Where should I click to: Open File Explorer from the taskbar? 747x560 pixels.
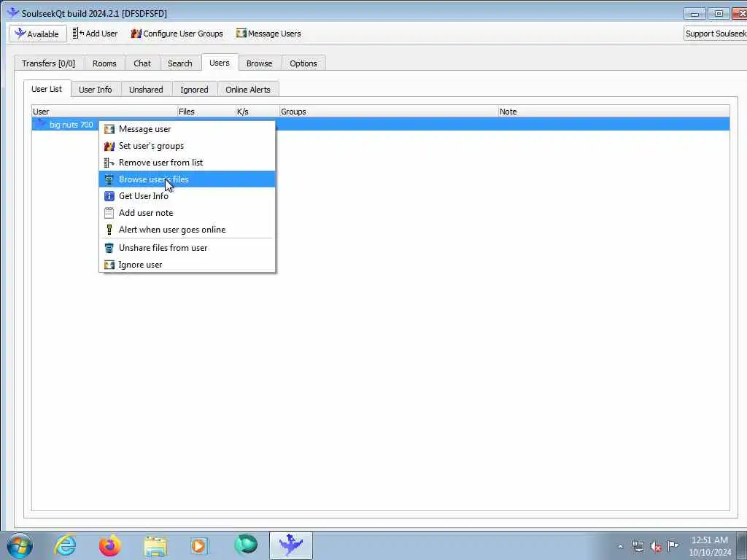(155, 545)
